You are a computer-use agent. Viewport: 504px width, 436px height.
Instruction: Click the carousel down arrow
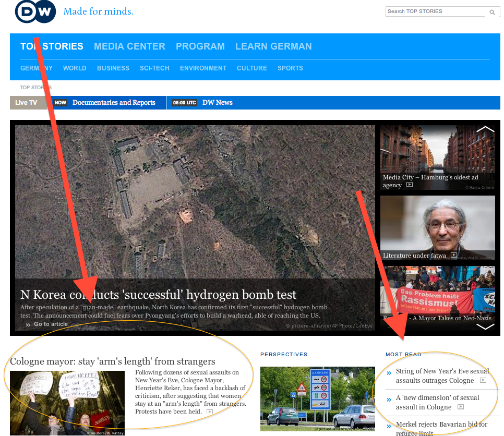click(485, 326)
